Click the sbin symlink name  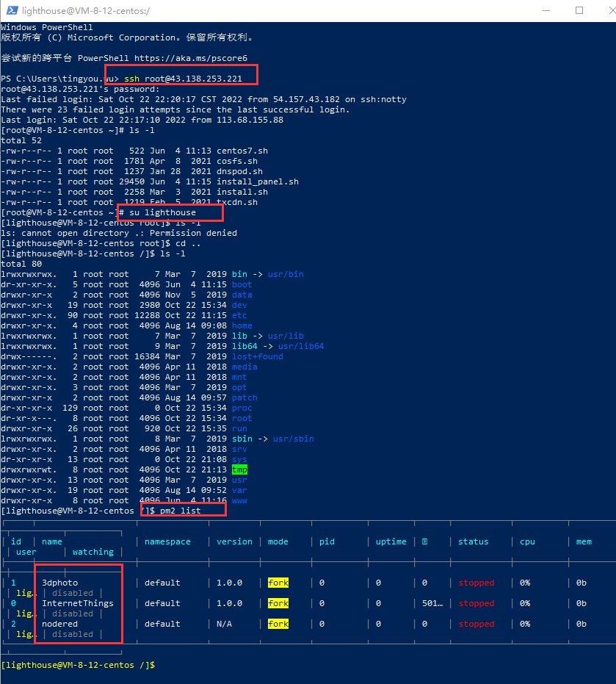pos(242,439)
